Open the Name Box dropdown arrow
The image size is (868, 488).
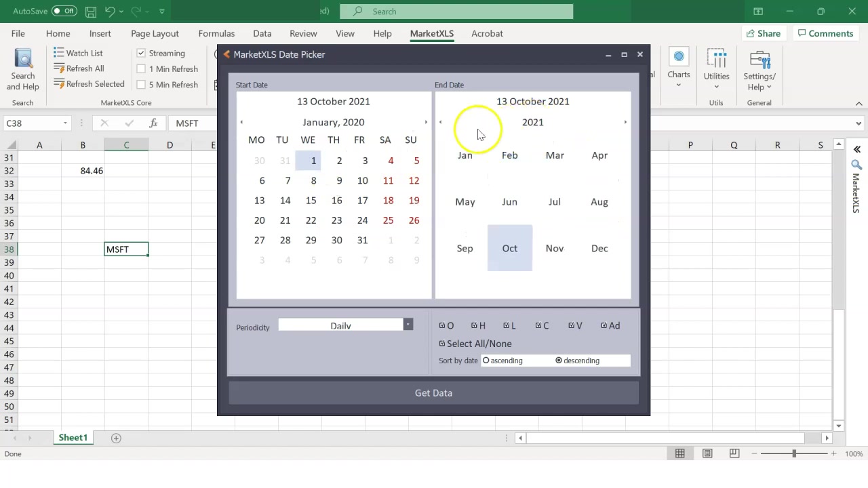[65, 123]
